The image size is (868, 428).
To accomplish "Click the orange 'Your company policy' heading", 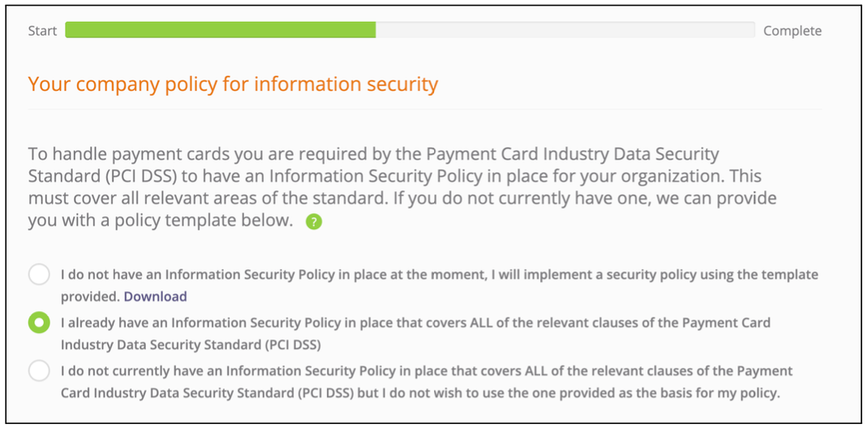I will [233, 84].
